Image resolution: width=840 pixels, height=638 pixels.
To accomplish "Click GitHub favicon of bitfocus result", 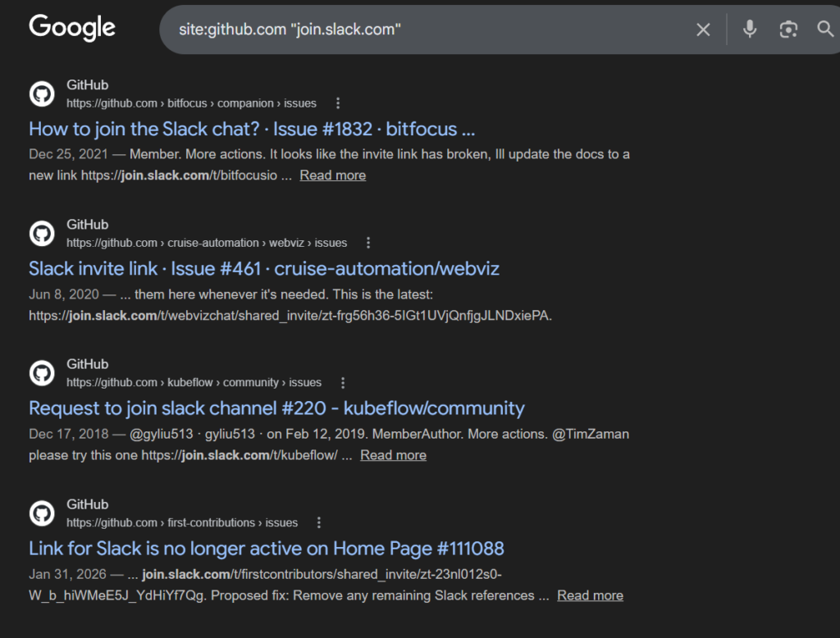I will coord(42,94).
